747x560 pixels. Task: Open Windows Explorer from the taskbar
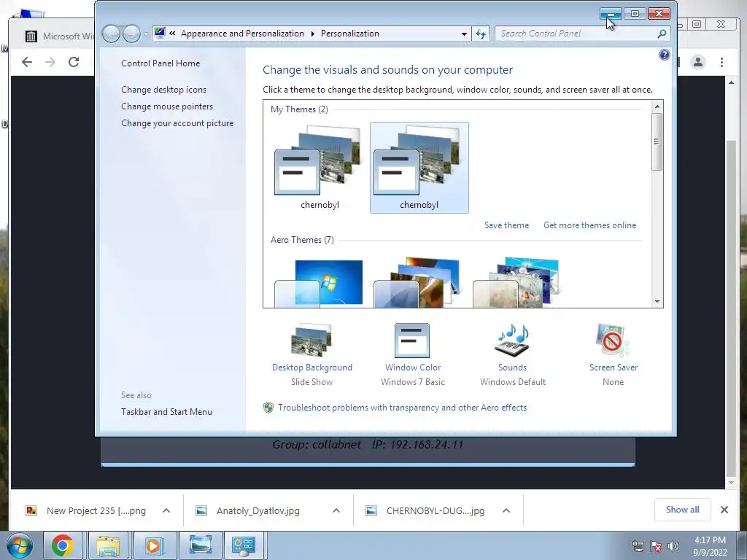(108, 545)
